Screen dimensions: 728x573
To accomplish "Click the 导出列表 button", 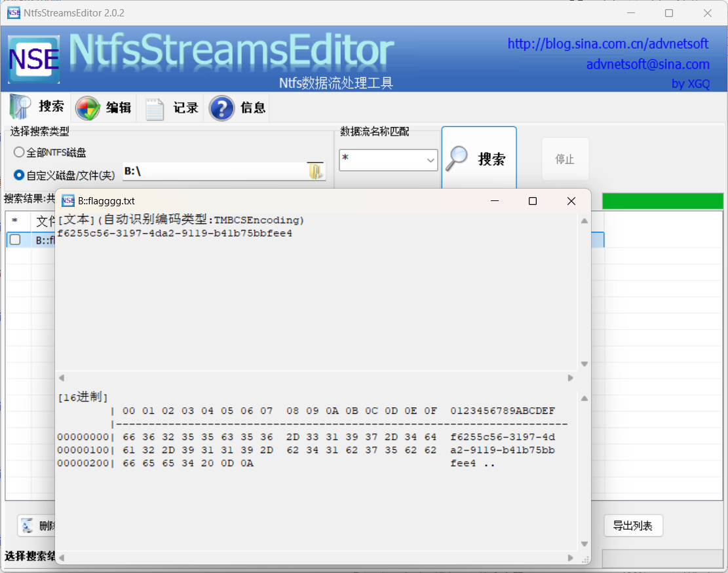I will (x=632, y=525).
